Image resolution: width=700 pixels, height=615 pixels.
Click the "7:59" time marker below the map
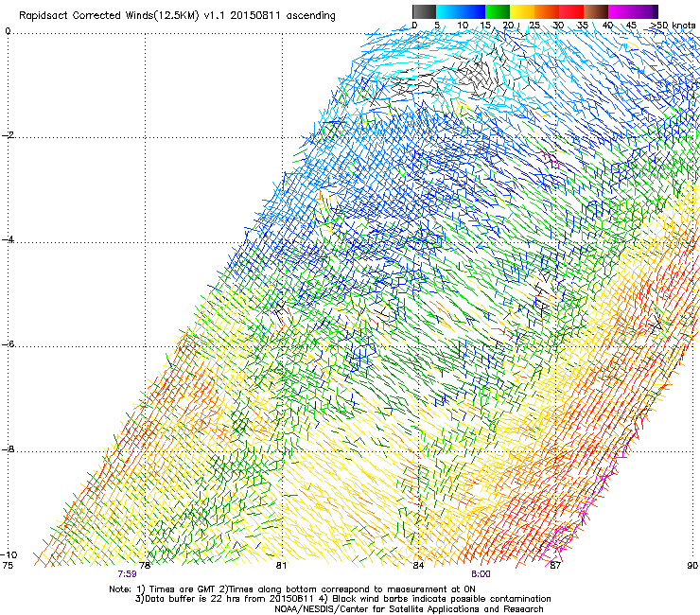point(128,574)
